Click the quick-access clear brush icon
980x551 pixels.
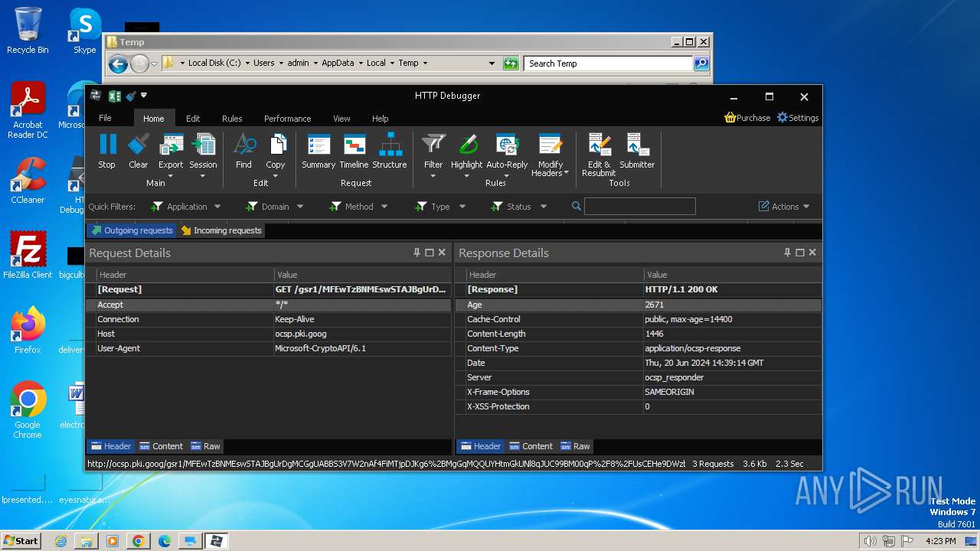(131, 96)
